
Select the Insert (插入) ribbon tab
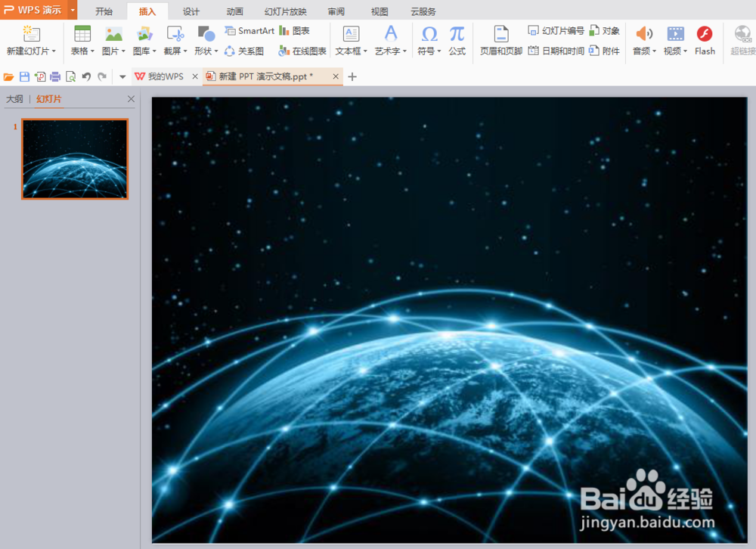pyautogui.click(x=147, y=11)
